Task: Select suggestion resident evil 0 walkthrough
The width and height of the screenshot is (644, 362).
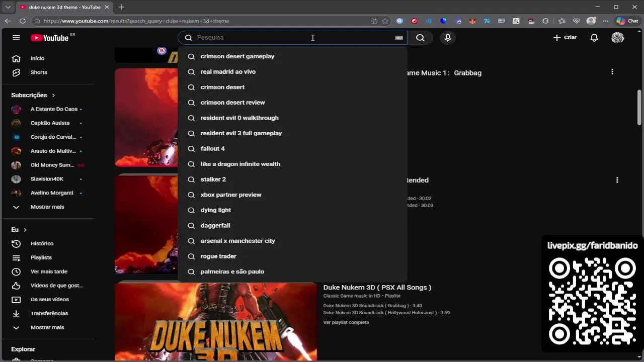Action: (292, 118)
